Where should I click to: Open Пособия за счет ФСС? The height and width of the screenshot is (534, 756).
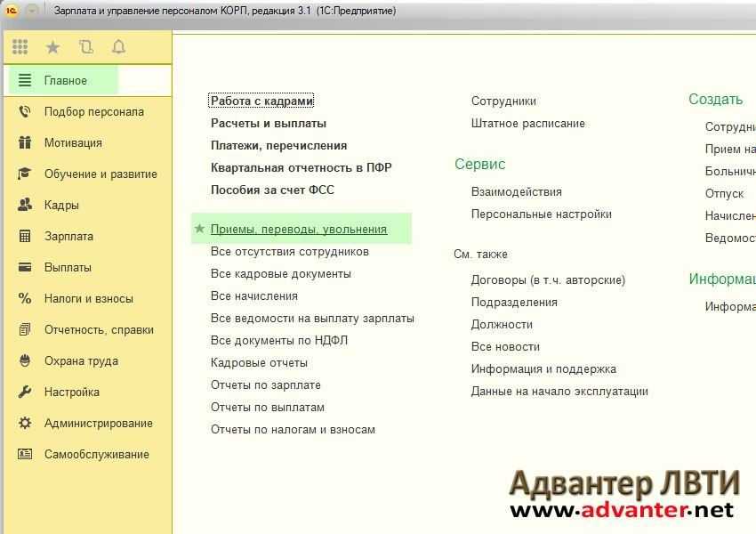click(x=272, y=190)
